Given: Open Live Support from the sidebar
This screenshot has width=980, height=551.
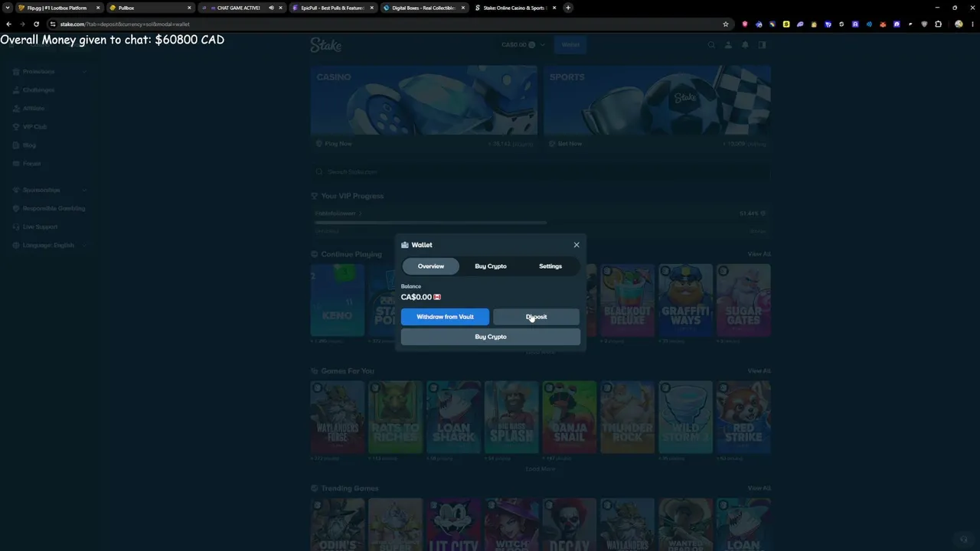Looking at the screenshot, I should coord(49,227).
